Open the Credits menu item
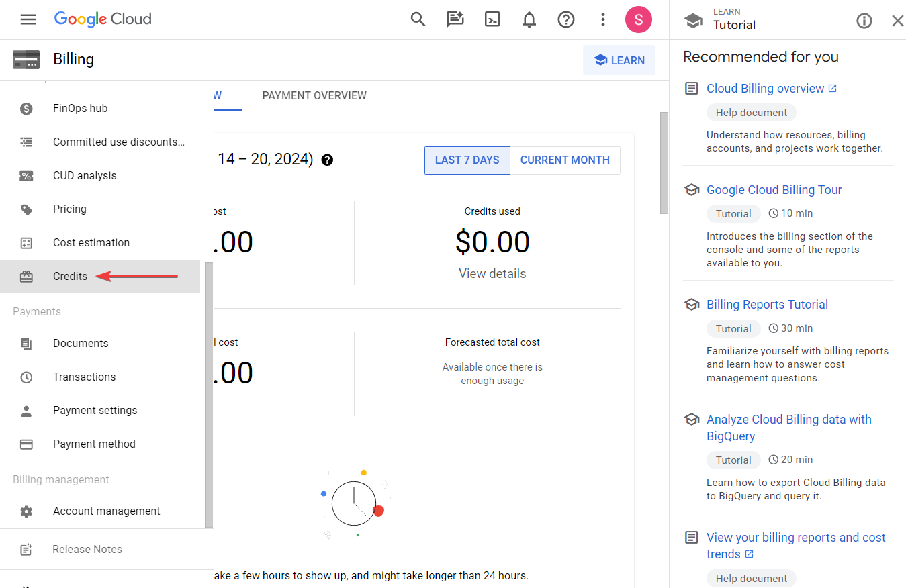 coord(100,276)
